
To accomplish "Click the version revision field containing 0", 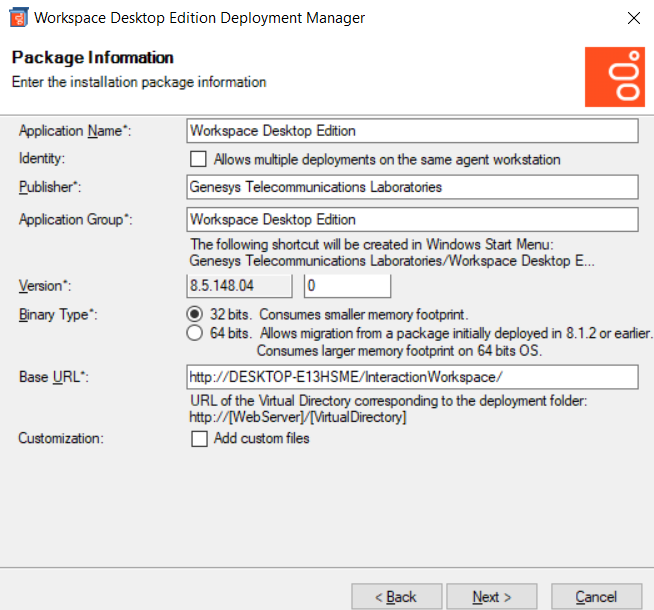I will (347, 286).
